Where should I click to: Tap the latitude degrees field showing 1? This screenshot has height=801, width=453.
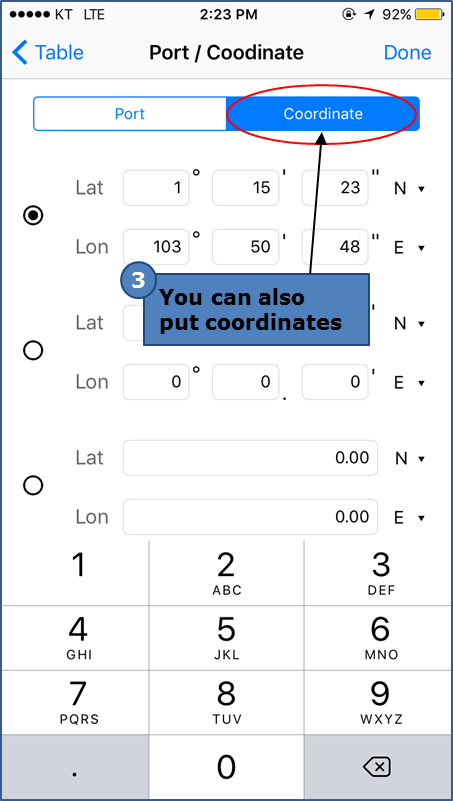tap(156, 188)
